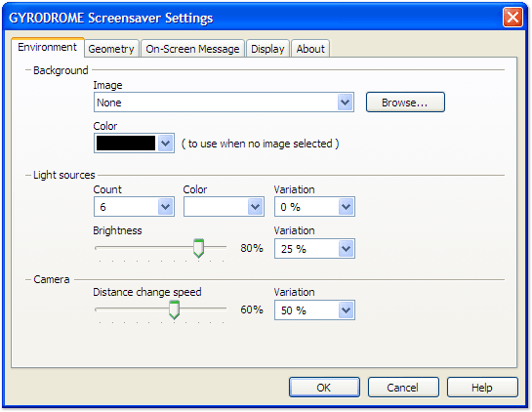Switch to the Geometry tab

pyautogui.click(x=111, y=49)
